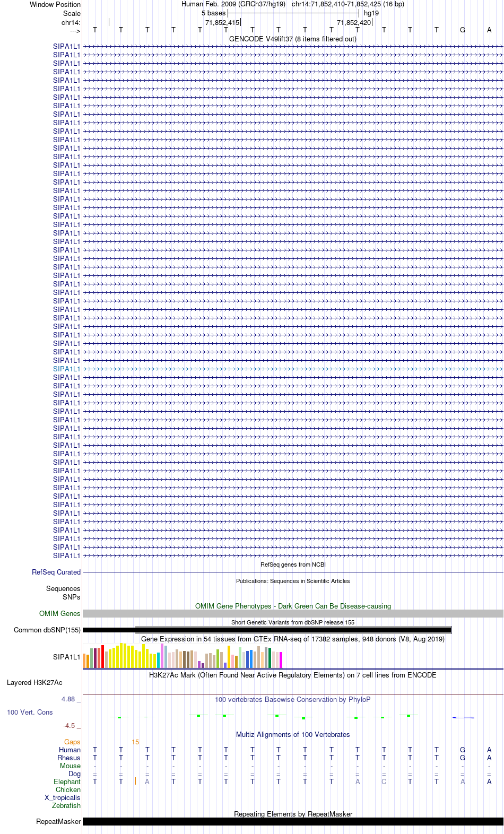Click the "Common dbSNP(155)" track label
The height and width of the screenshot is (834, 504).
[x=47, y=630]
